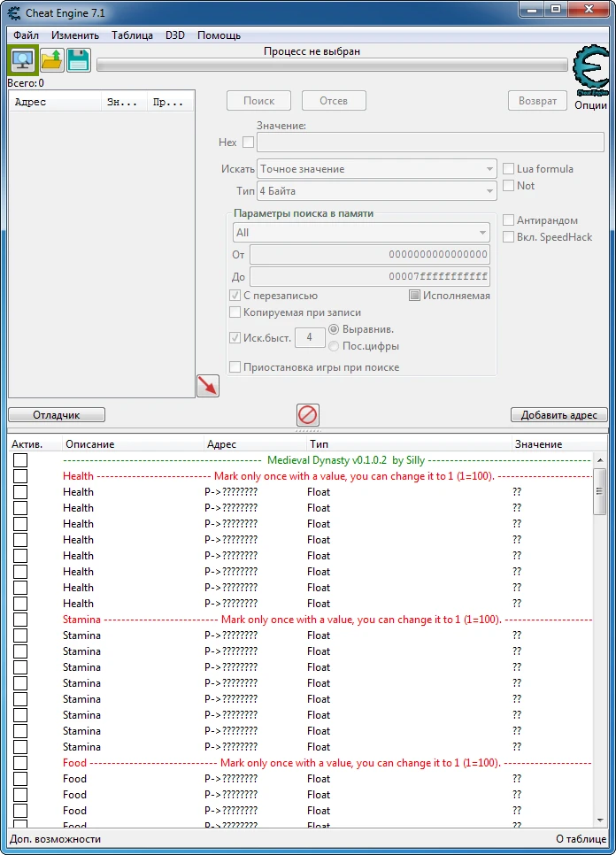Open О таблице in the status bar
Viewport: 616px width, 855px height.
[x=581, y=839]
